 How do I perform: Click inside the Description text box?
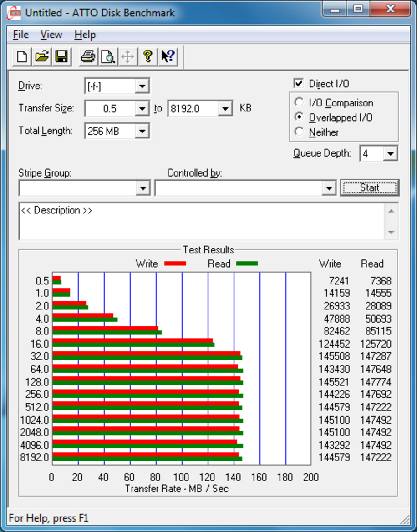pyautogui.click(x=202, y=221)
